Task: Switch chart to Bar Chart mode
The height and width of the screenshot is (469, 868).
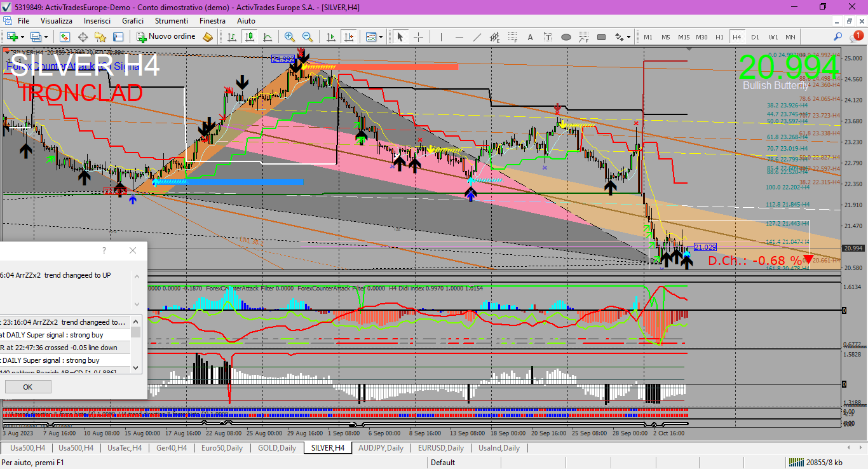Action: pyautogui.click(x=232, y=37)
